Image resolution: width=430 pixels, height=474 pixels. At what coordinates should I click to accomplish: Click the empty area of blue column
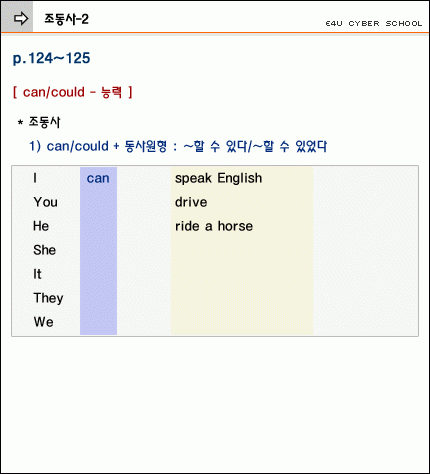click(x=98, y=262)
